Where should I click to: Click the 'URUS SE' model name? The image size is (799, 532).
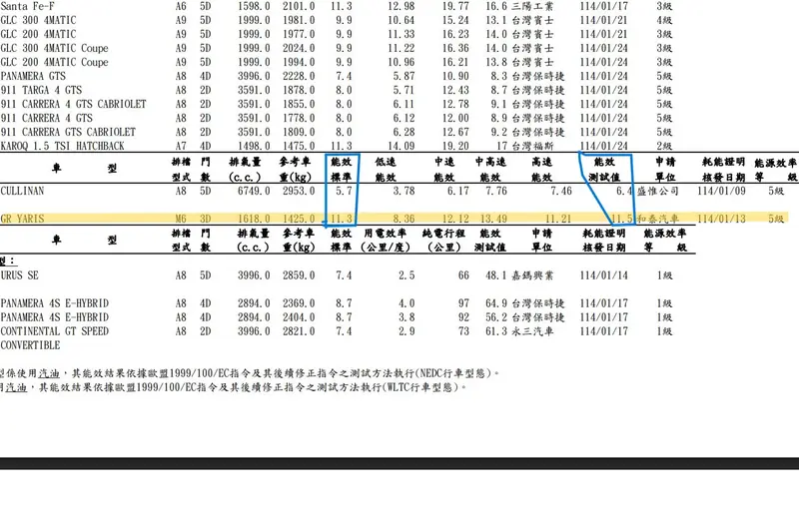click(19, 275)
